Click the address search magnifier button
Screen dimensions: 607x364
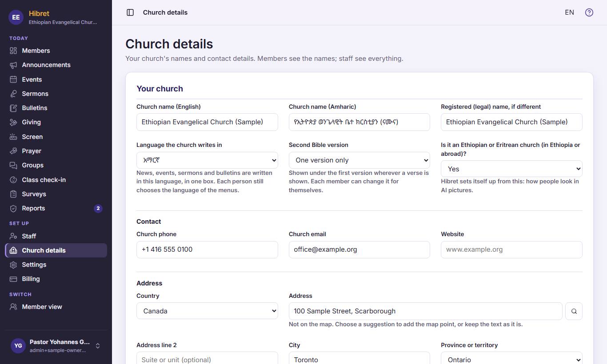(574, 311)
